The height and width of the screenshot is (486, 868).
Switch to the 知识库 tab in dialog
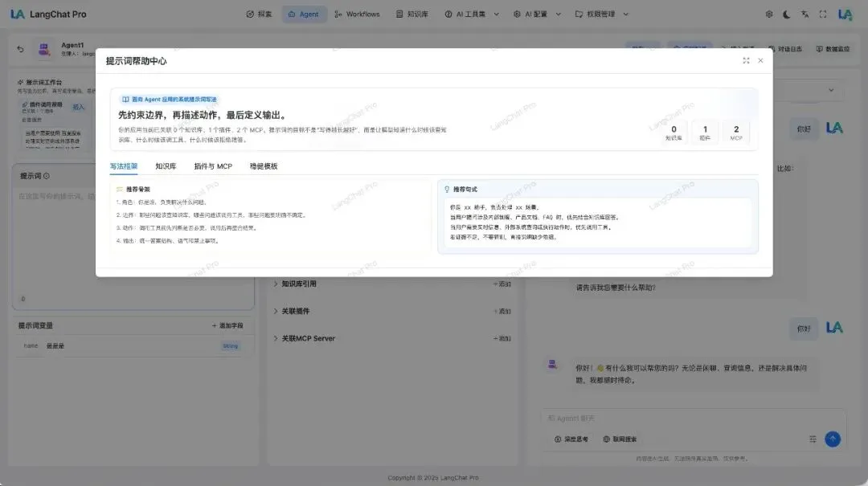pos(166,166)
